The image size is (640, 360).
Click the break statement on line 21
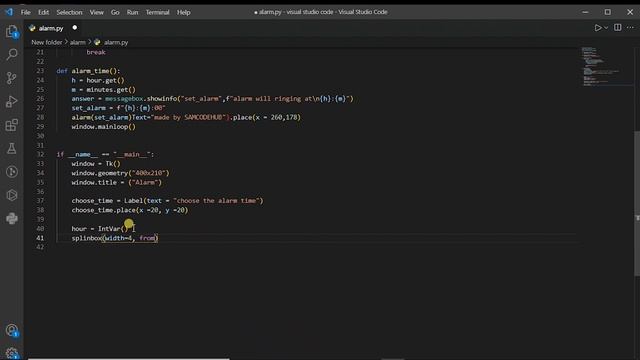[96, 52]
